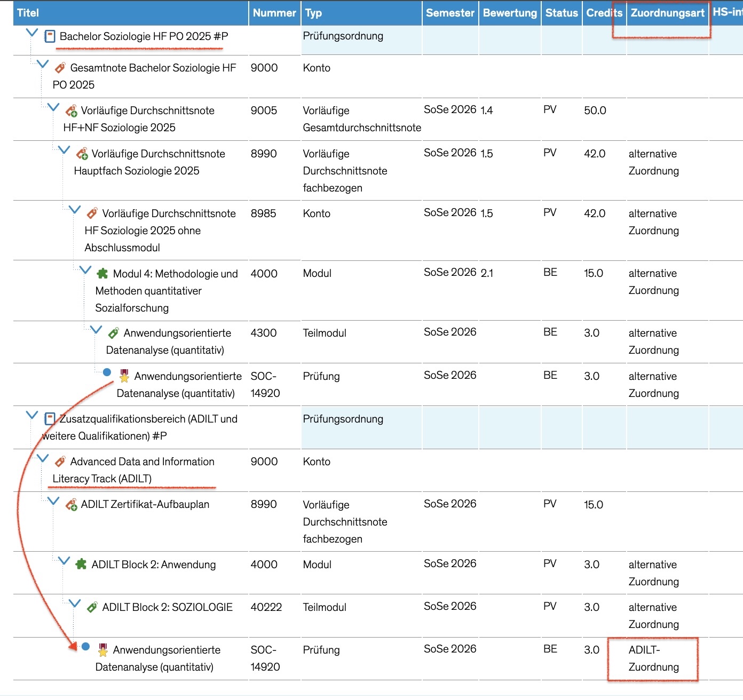Click the tag icon of Durchschnittsnote HF Soziologie ohne Abschlussmodul

[x=92, y=213]
